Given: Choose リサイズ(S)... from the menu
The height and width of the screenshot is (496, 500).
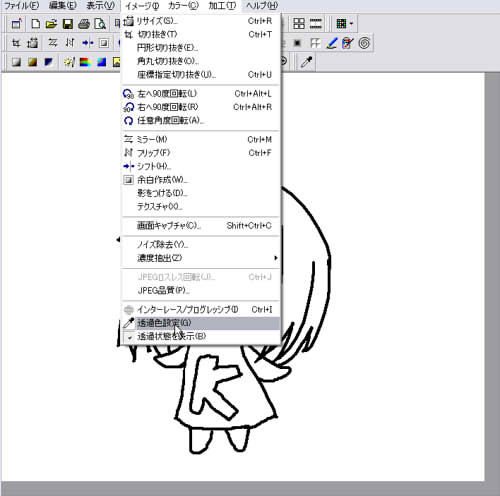Looking at the screenshot, I should point(201,21).
